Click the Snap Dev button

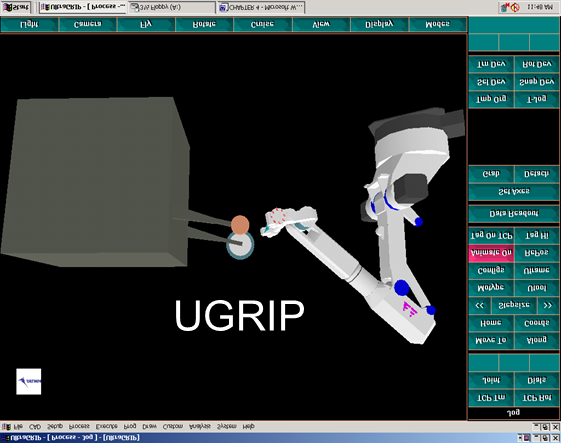click(537, 82)
